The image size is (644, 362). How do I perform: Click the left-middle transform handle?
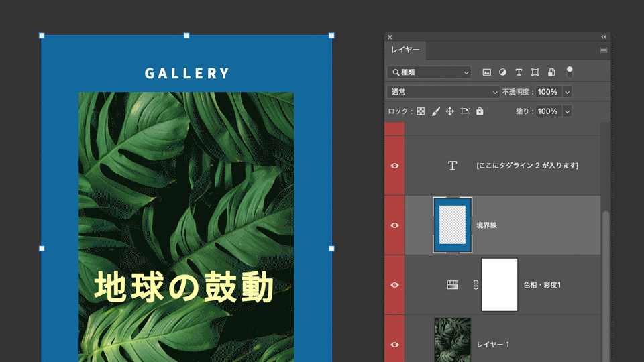click(x=42, y=248)
